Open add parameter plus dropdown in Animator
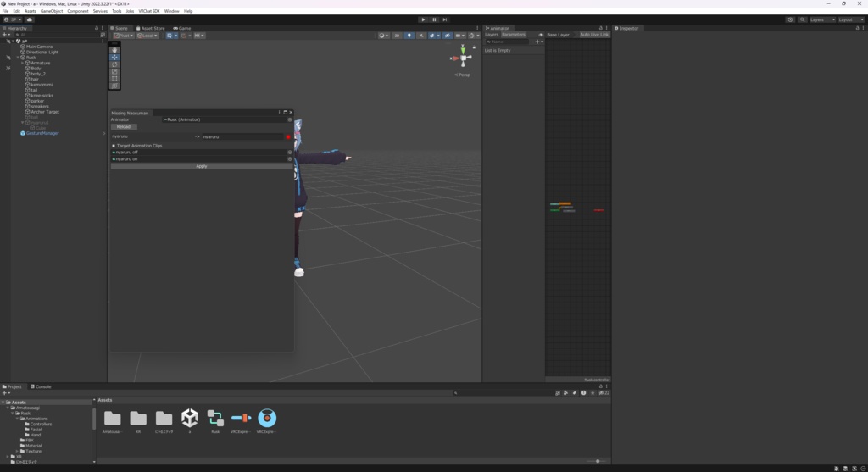The image size is (868, 472). tap(538, 42)
